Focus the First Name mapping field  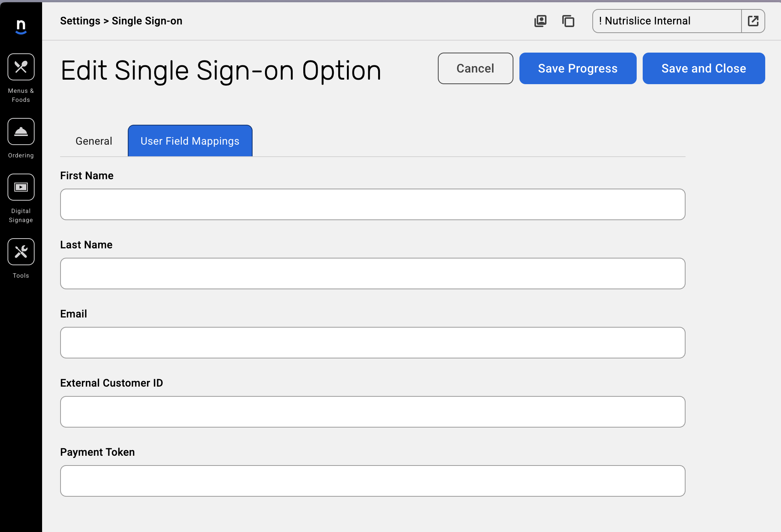(x=372, y=204)
